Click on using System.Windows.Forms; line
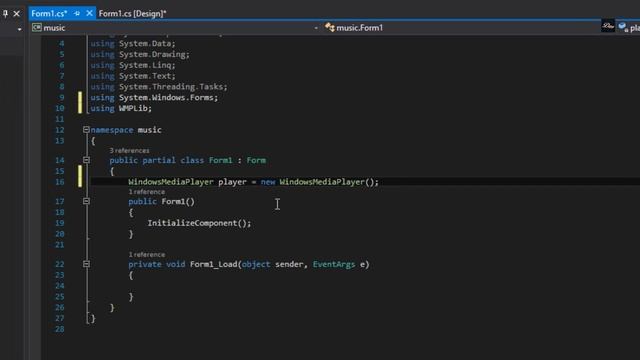This screenshot has width=640, height=360. [x=154, y=98]
